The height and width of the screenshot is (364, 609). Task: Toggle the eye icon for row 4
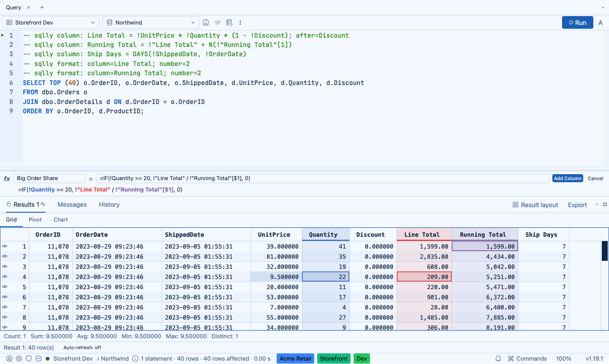click(x=5, y=276)
